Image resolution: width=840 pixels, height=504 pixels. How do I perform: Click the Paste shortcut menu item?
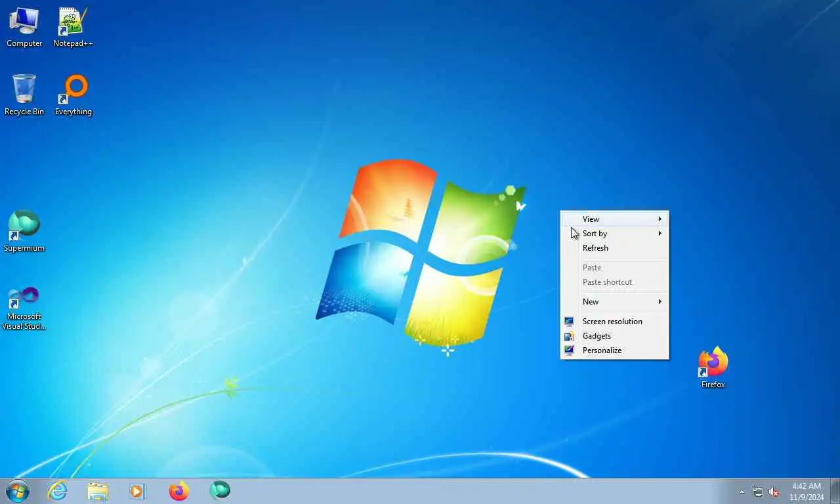tap(614, 282)
